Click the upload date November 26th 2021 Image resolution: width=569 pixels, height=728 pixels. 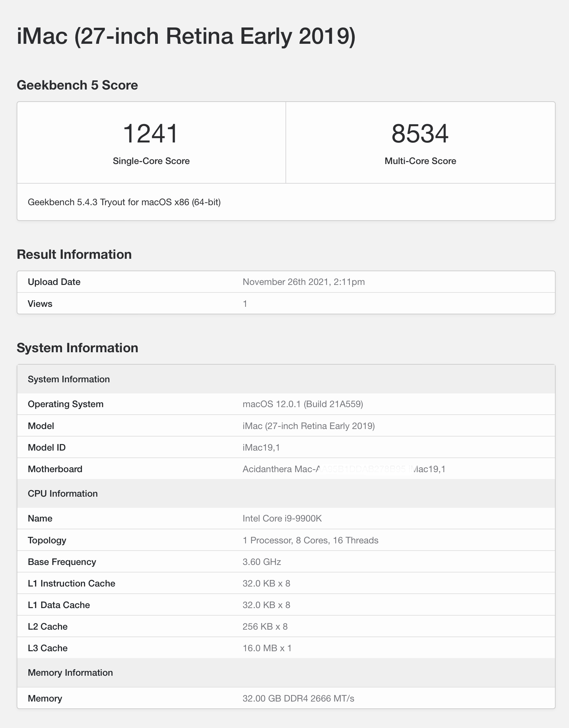(303, 282)
